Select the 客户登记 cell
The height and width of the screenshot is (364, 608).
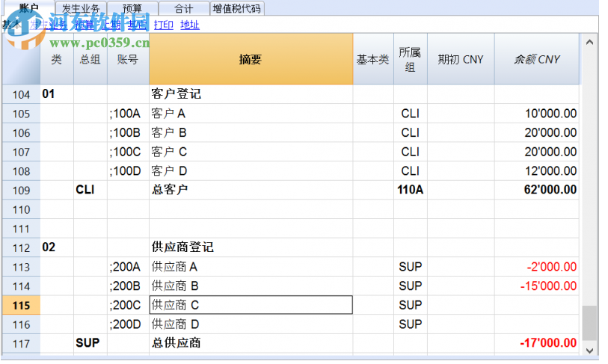click(x=251, y=94)
